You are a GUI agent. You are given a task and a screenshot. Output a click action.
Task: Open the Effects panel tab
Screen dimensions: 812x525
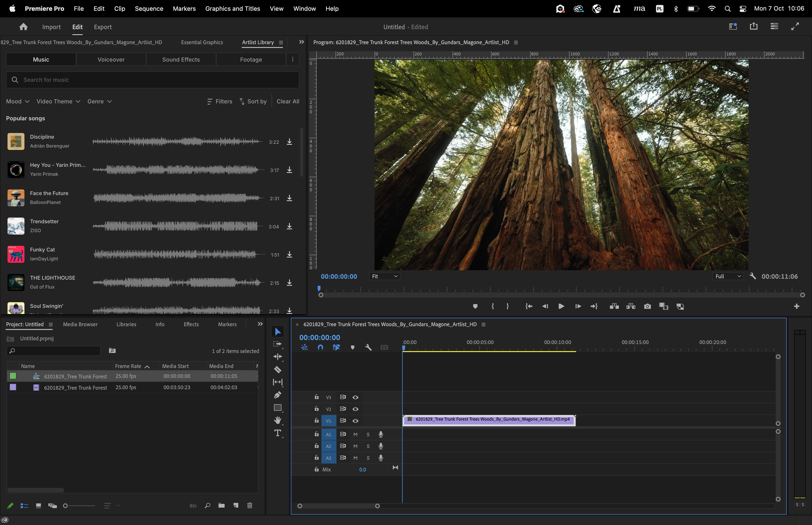coord(191,324)
